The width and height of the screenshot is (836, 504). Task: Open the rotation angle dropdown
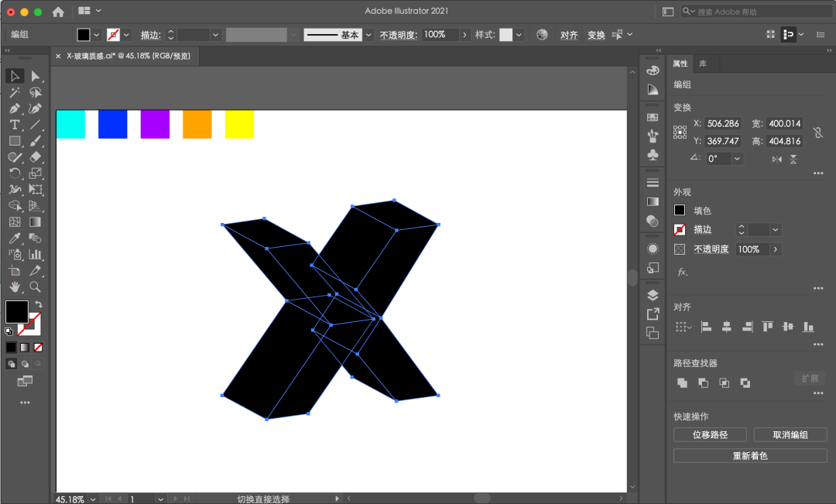point(737,159)
